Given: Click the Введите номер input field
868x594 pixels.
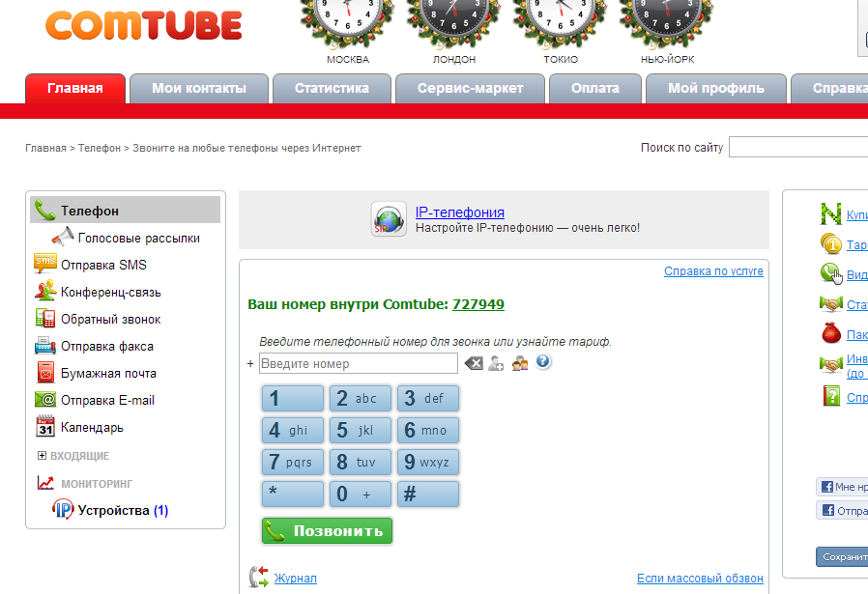Looking at the screenshot, I should click(359, 363).
